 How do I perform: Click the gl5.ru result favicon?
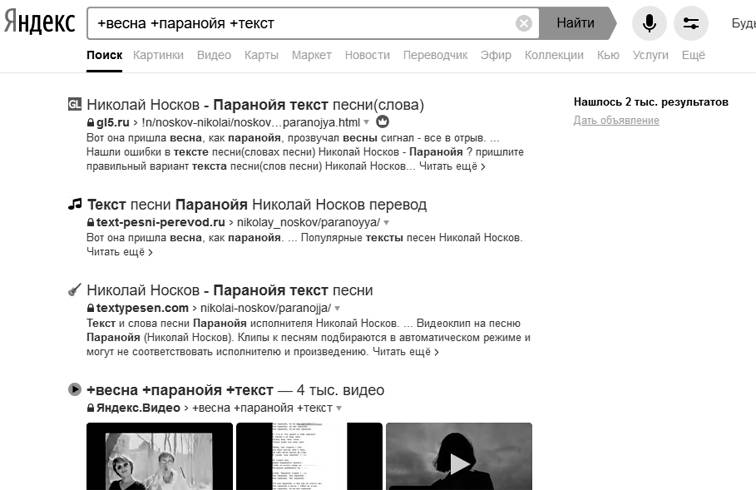click(74, 104)
